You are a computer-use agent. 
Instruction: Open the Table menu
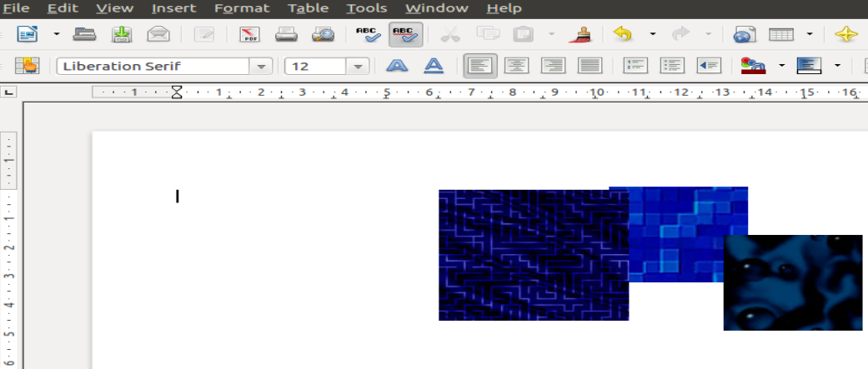pos(309,8)
